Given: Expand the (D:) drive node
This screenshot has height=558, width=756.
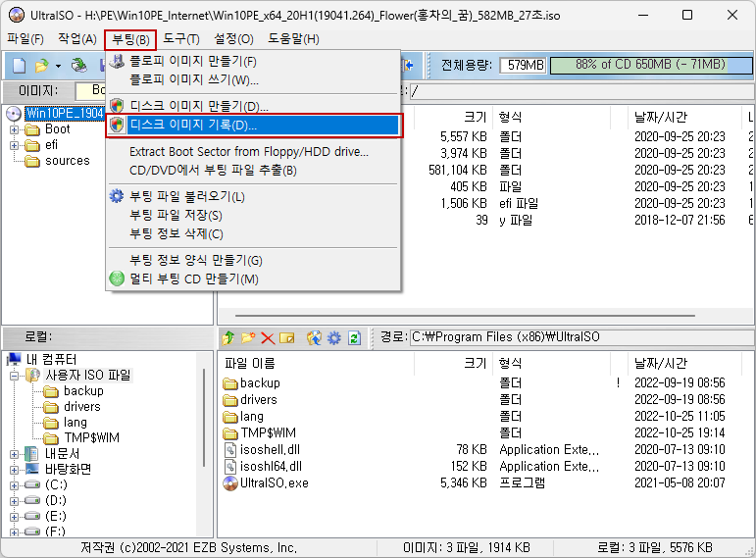Looking at the screenshot, I should (14, 501).
